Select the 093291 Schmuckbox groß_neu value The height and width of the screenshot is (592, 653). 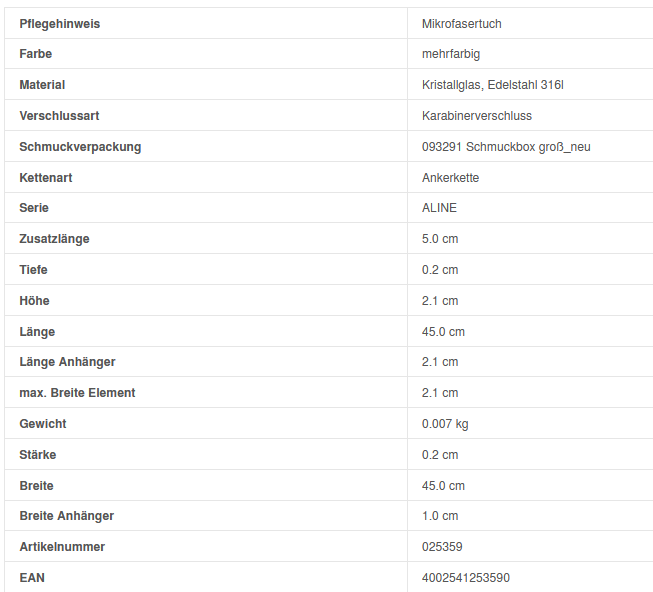coord(506,147)
